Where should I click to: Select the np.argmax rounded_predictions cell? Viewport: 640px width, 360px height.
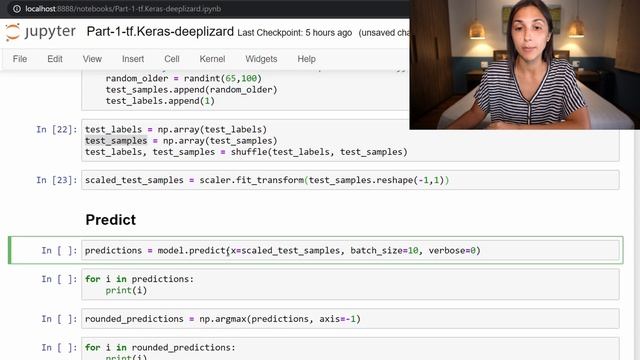[350, 319]
